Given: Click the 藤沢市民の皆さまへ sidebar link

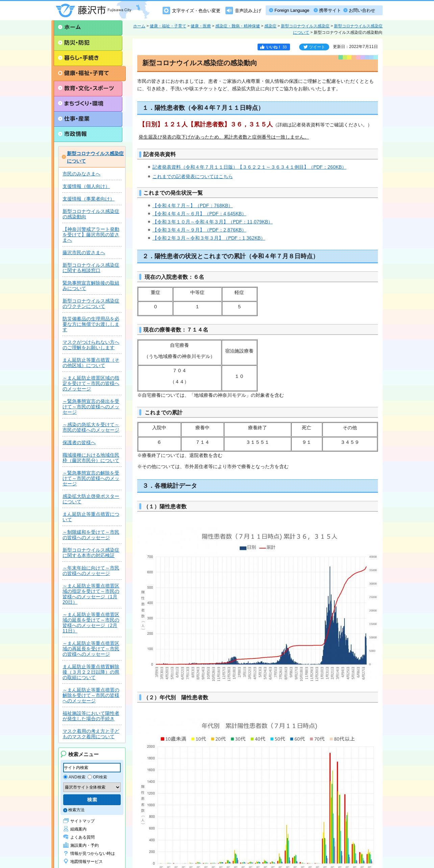Looking at the screenshot, I should [84, 252].
